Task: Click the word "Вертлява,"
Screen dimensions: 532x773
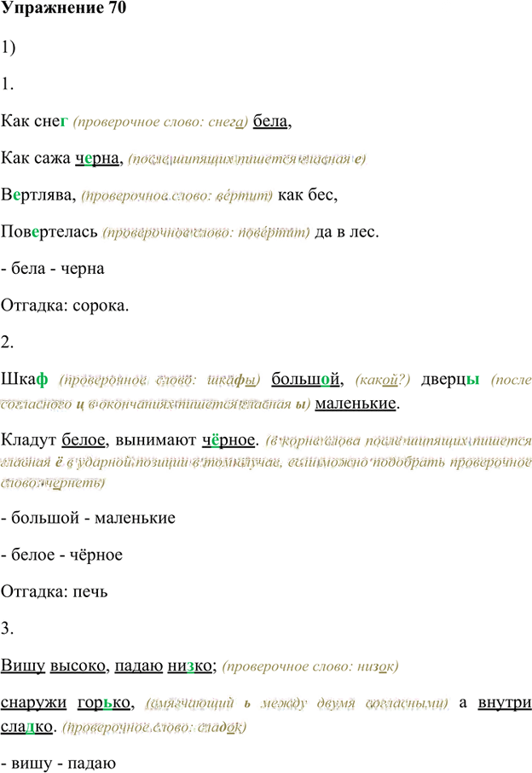Action: point(38,195)
